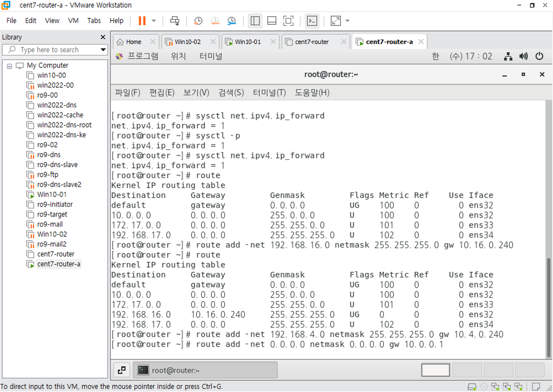The height and width of the screenshot is (392, 553).
Task: Send Ctrl+Alt+Del to the VM
Action: [175, 21]
